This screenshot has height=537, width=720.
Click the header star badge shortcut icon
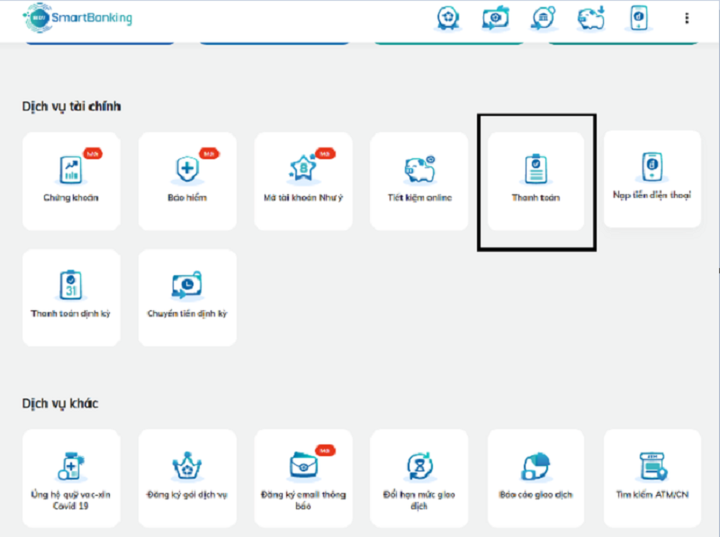pos(449,18)
